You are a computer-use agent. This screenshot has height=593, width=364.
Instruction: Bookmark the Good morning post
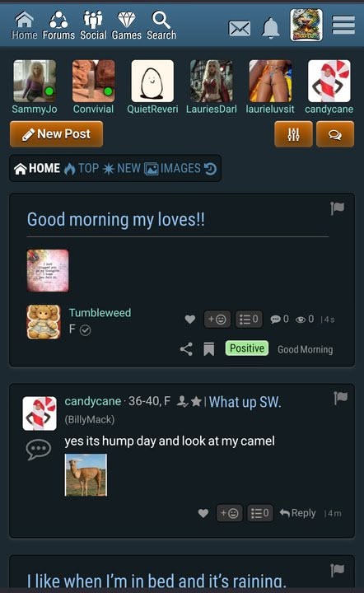pos(208,348)
